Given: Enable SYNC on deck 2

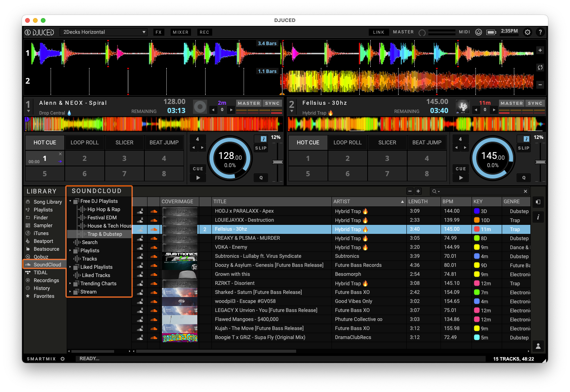Looking at the screenshot, I should pos(535,103).
